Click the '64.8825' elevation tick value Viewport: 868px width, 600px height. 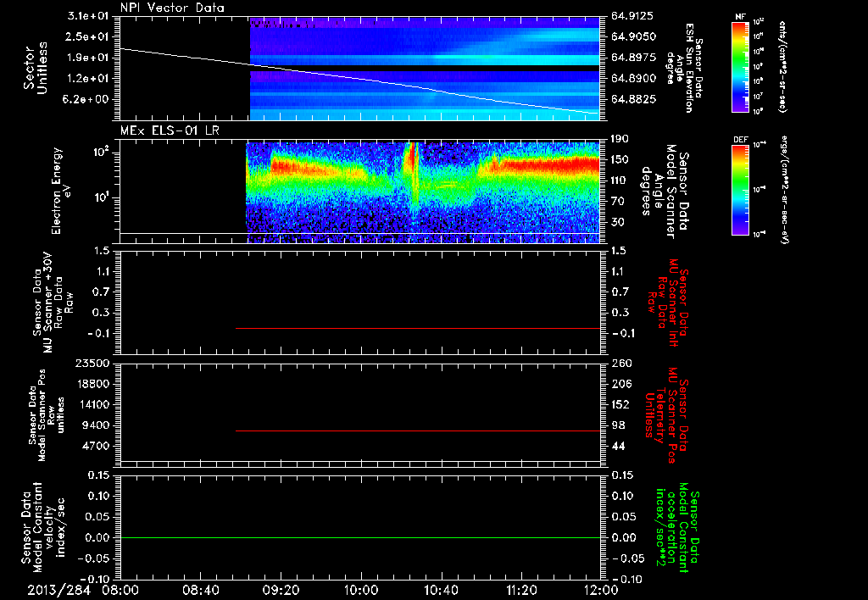pyautogui.click(x=634, y=99)
